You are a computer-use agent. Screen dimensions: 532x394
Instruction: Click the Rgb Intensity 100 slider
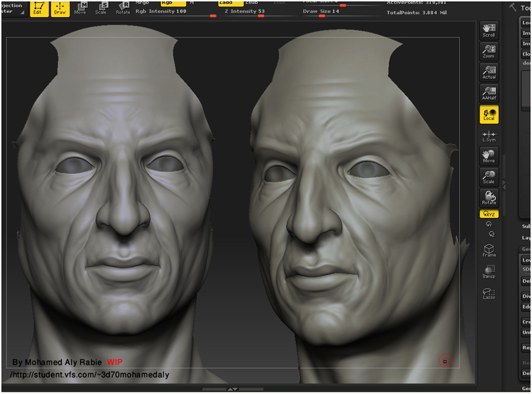(176, 12)
